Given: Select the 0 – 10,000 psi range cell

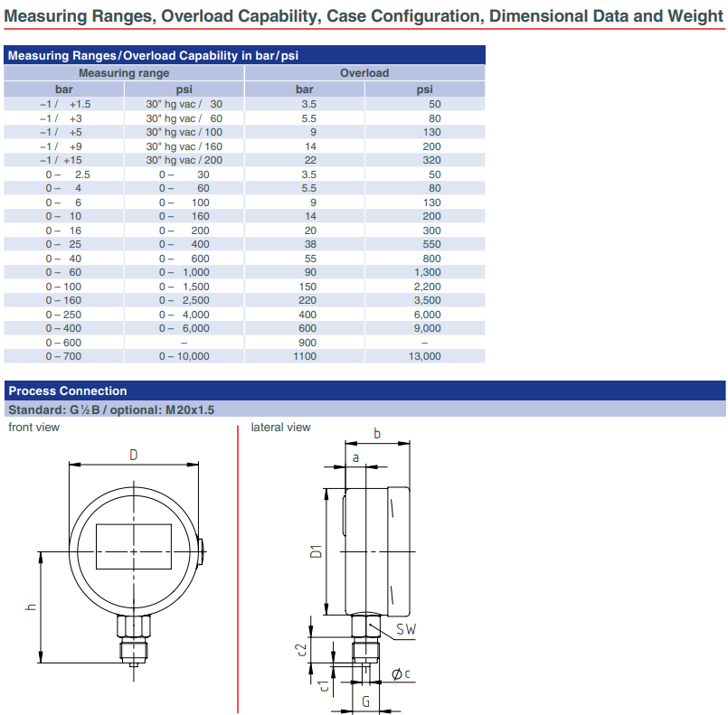Looking at the screenshot, I should [184, 356].
